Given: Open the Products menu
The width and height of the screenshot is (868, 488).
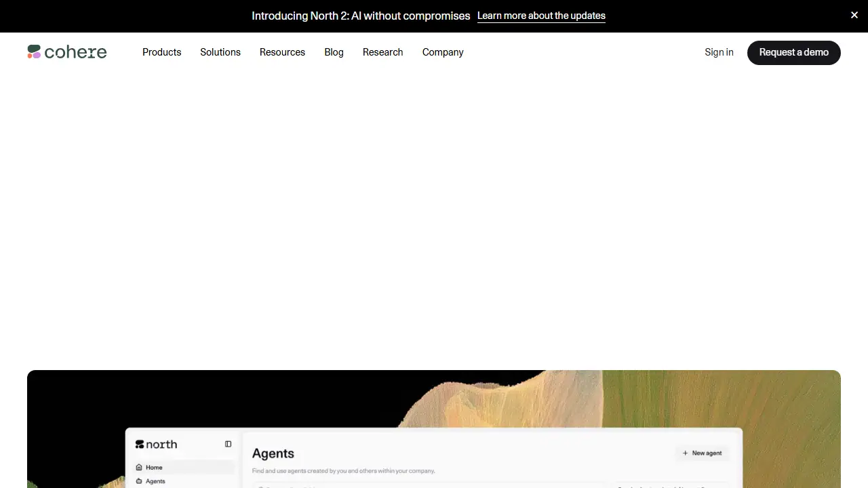Looking at the screenshot, I should [x=161, y=52].
